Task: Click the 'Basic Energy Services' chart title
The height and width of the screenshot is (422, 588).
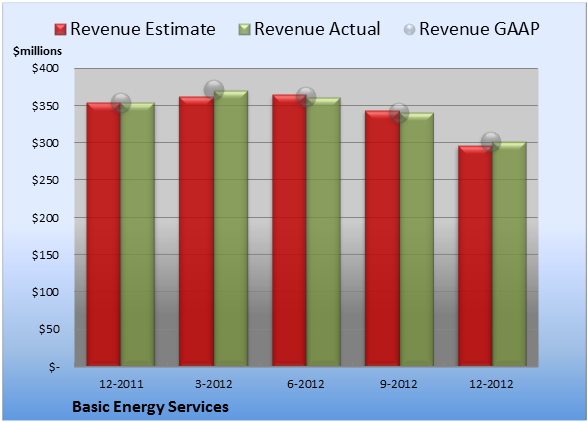Action: click(x=150, y=407)
